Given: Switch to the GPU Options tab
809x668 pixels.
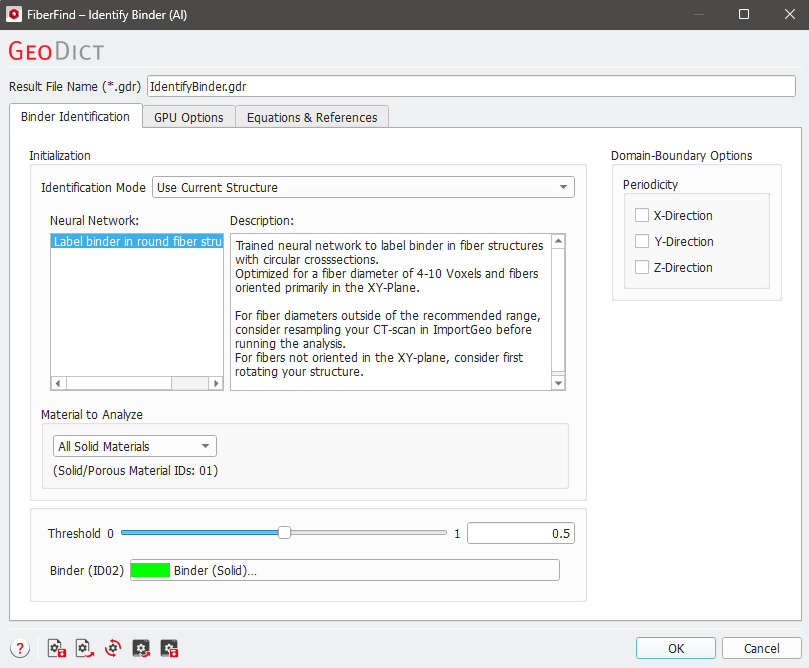Looking at the screenshot, I should [x=189, y=117].
